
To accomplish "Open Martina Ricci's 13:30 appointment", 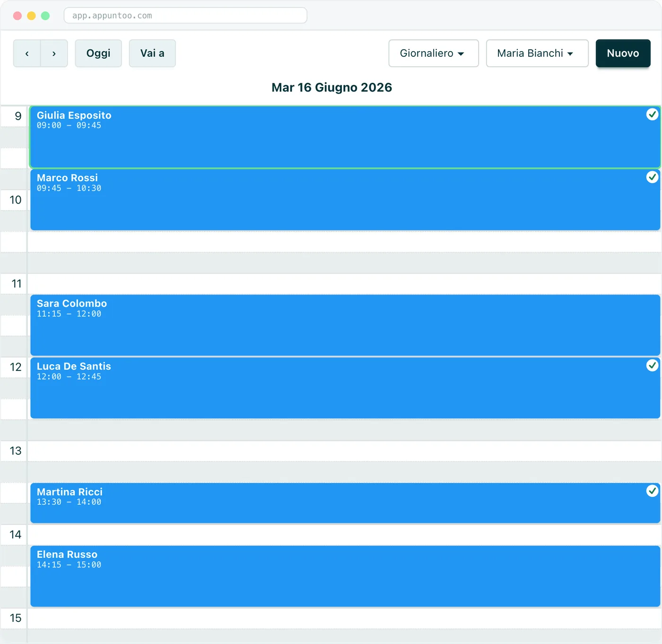I will (345, 503).
